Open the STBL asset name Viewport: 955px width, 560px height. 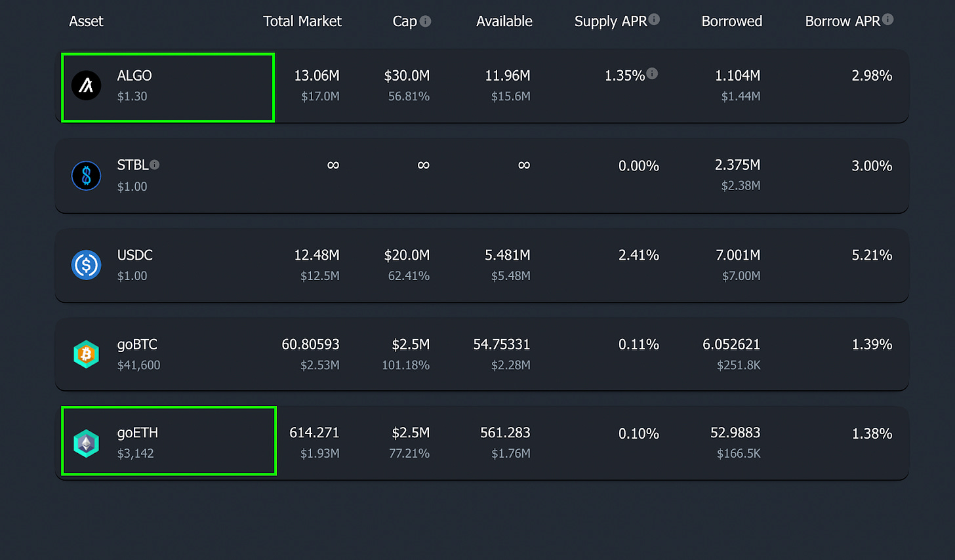[x=132, y=165]
